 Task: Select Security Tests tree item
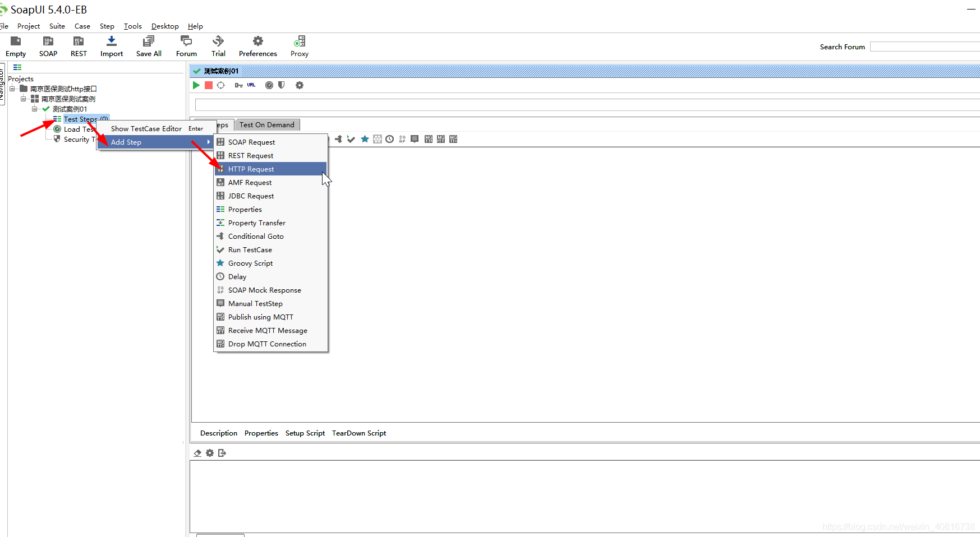click(x=80, y=139)
